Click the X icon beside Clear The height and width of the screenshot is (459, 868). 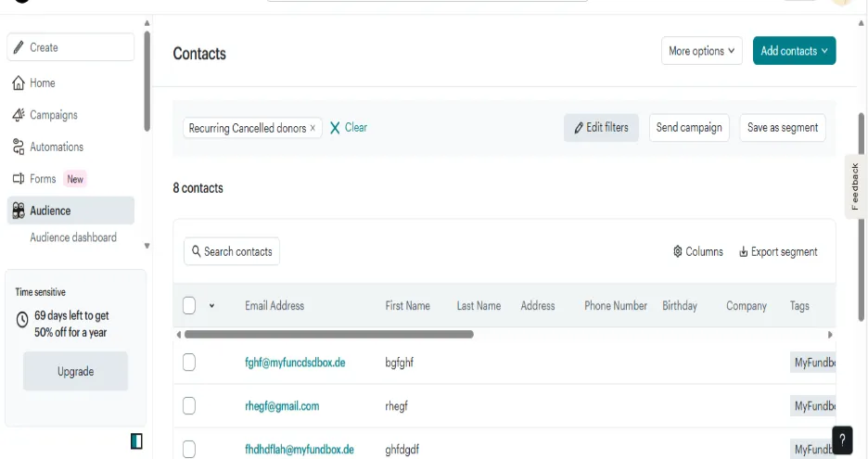(335, 128)
